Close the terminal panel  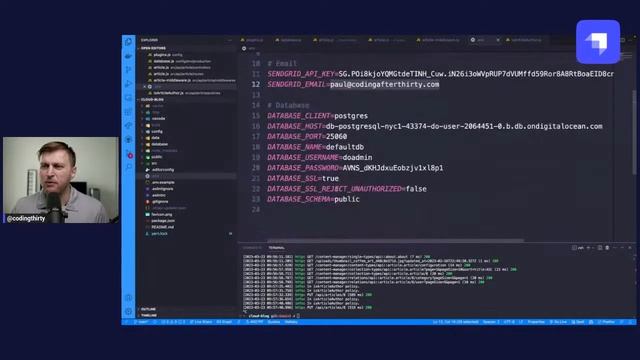pyautogui.click(x=630, y=248)
